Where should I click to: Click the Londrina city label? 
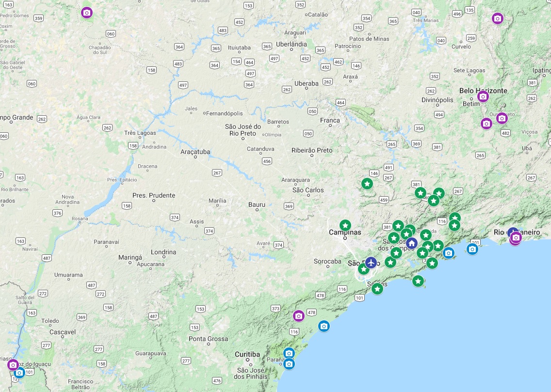click(x=163, y=252)
